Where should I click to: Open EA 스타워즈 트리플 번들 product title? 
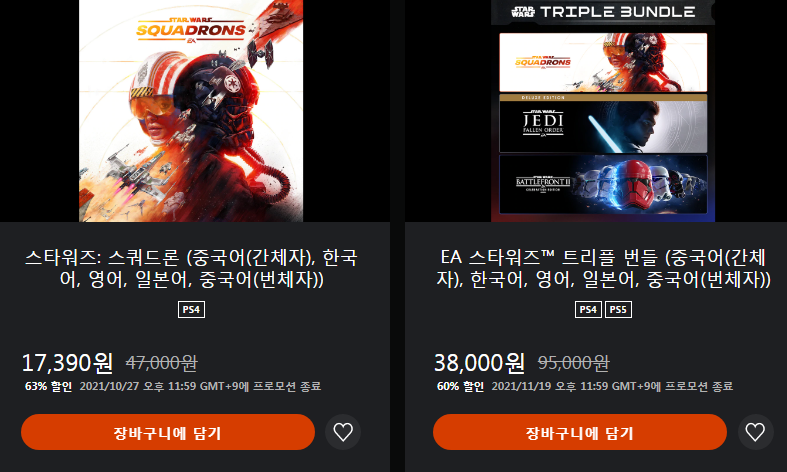coord(603,268)
